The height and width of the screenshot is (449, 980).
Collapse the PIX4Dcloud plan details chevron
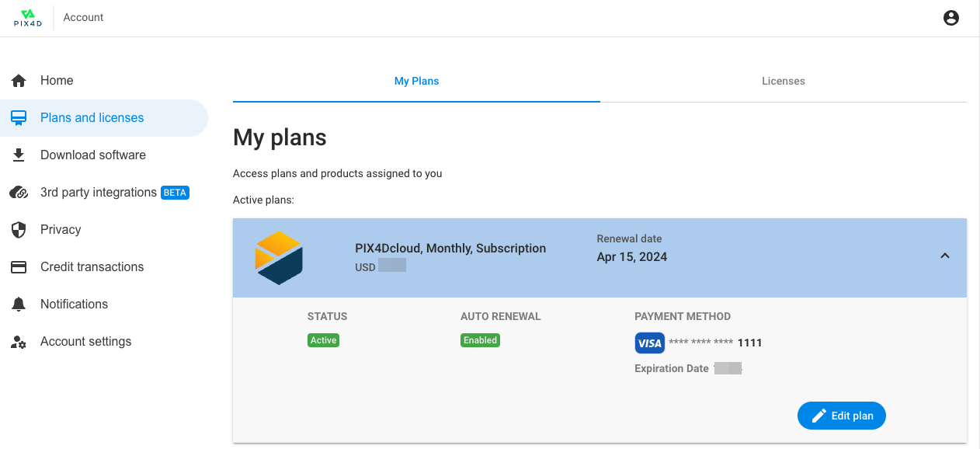pos(944,256)
